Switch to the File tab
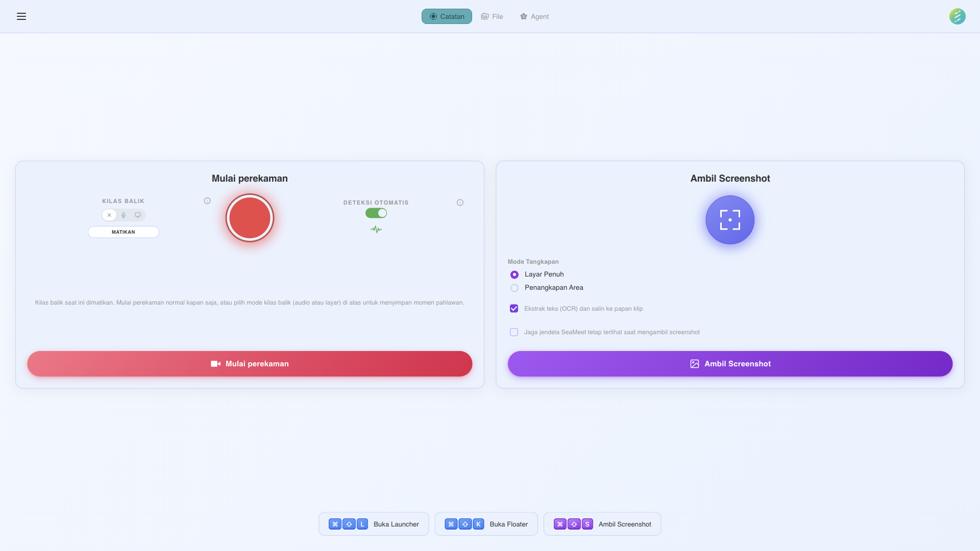Viewport: 980px width, 551px height. tap(492, 16)
